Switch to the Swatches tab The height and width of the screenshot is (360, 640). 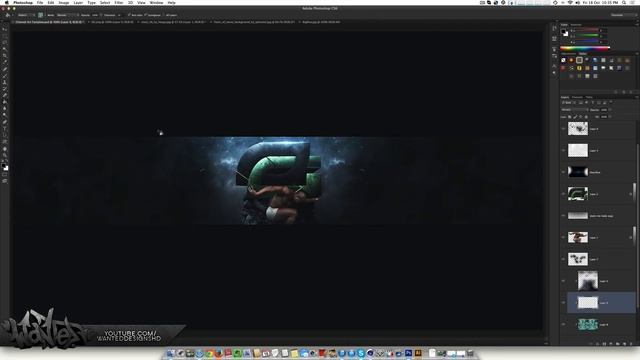pyautogui.click(x=576, y=25)
